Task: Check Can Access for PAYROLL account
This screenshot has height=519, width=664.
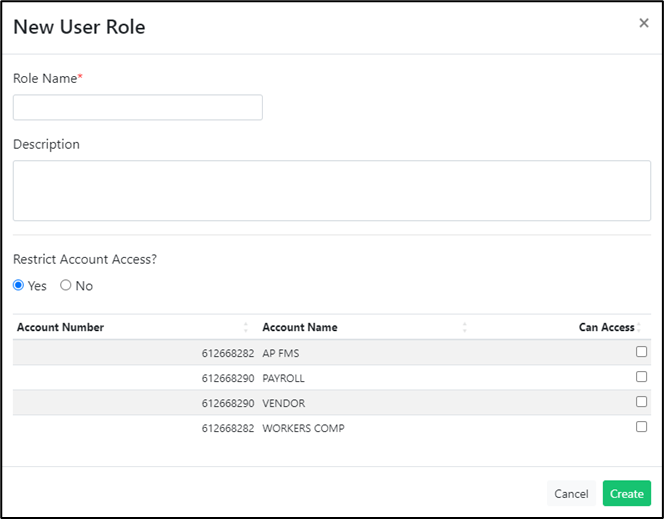Action: click(641, 377)
